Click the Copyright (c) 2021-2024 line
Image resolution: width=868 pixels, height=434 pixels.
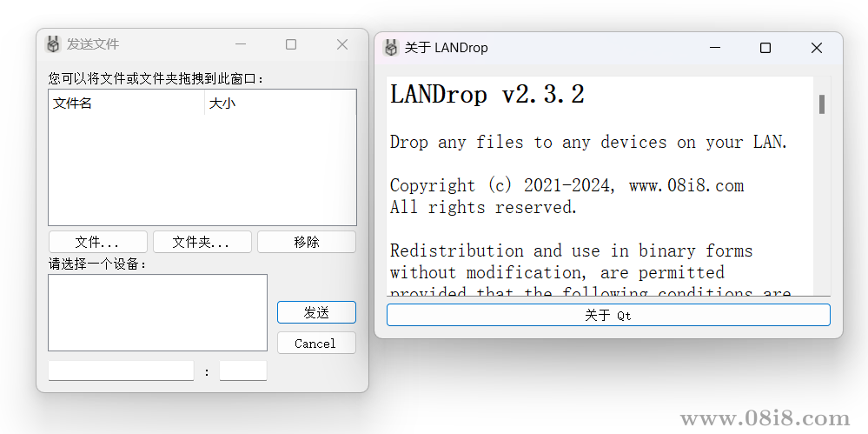pyautogui.click(x=567, y=185)
